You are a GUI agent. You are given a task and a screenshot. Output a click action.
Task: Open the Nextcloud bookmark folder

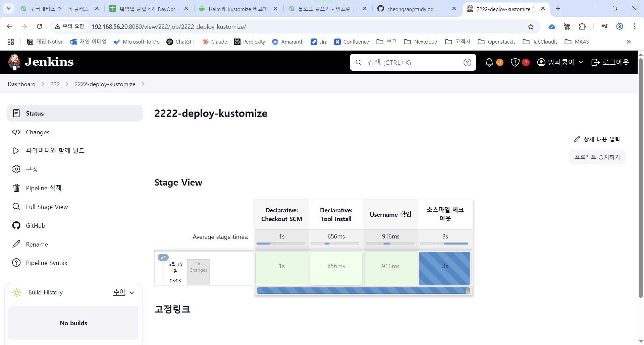(421, 42)
